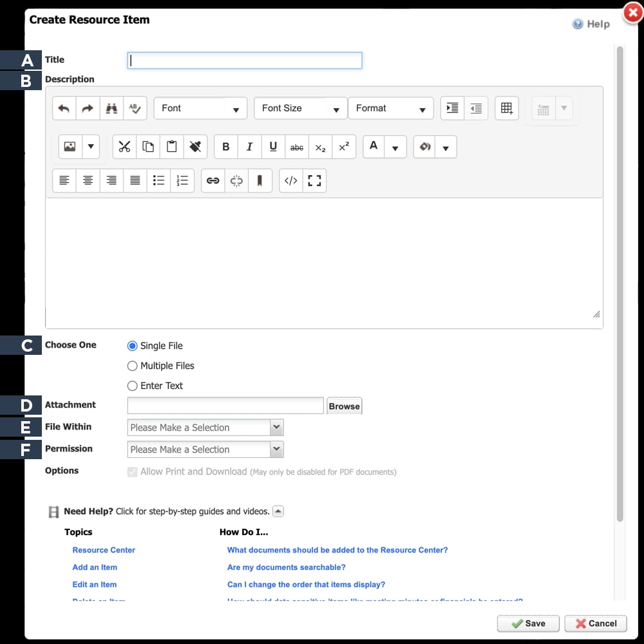Viewport: 644px width, 644px height.
Task: Open the Permission selection dropdown
Action: click(205, 450)
